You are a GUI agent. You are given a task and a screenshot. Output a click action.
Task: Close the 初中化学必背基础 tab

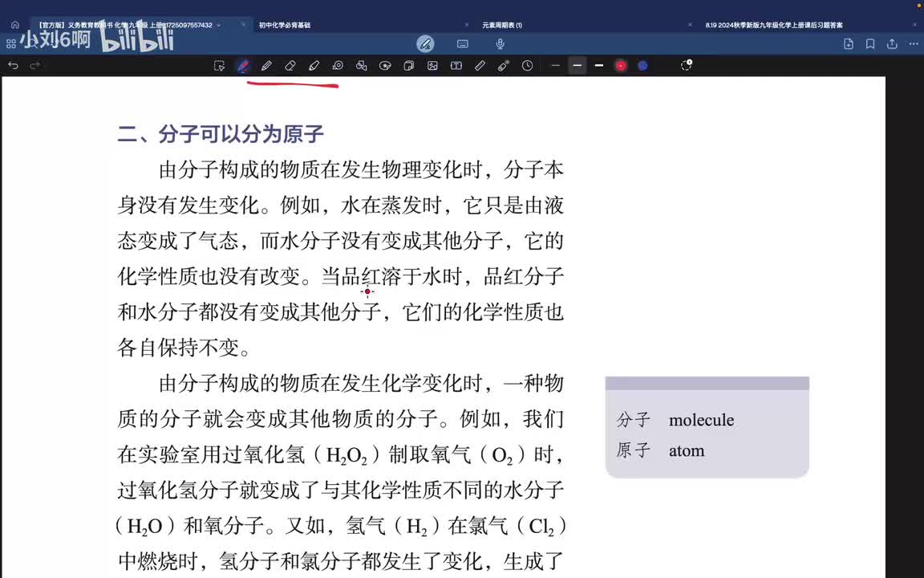467,25
